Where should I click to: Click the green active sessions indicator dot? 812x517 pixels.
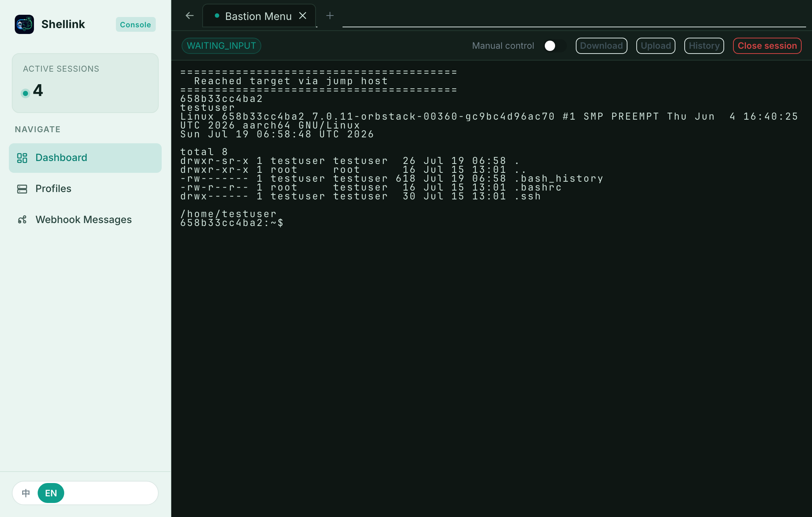click(x=25, y=93)
